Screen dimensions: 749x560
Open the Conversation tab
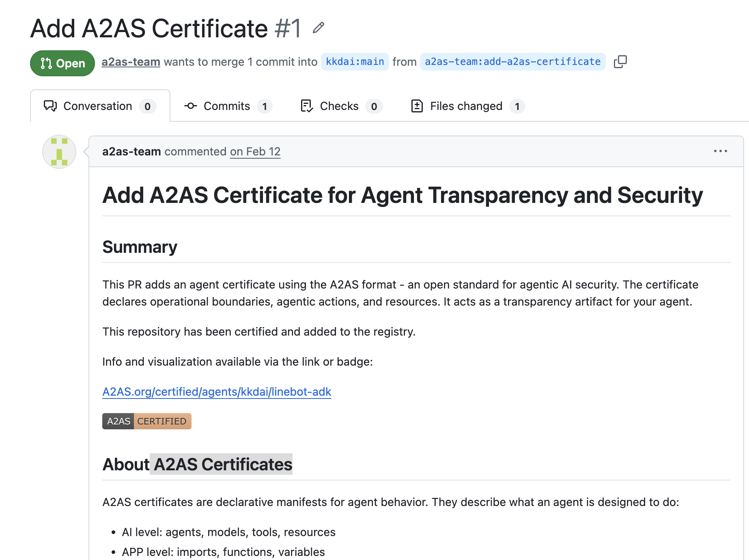coord(98,106)
